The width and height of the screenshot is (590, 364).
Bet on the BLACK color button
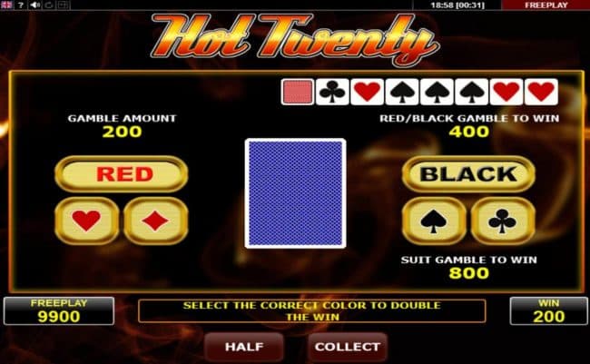[468, 174]
